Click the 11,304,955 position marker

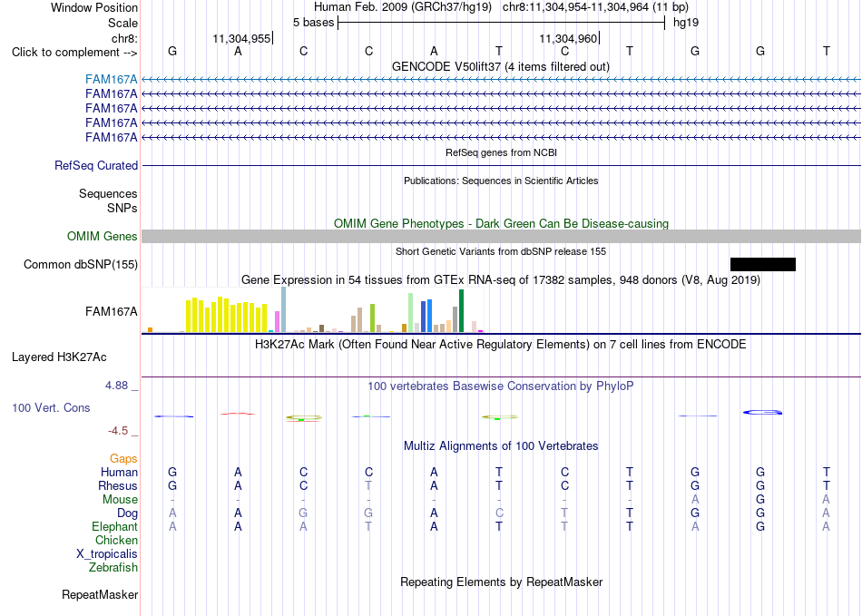coord(242,38)
